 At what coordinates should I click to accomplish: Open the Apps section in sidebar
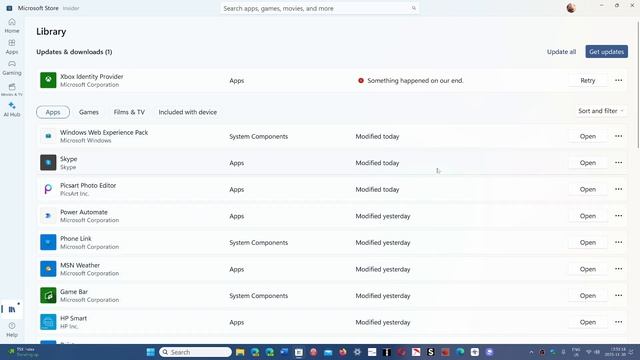[x=12, y=47]
